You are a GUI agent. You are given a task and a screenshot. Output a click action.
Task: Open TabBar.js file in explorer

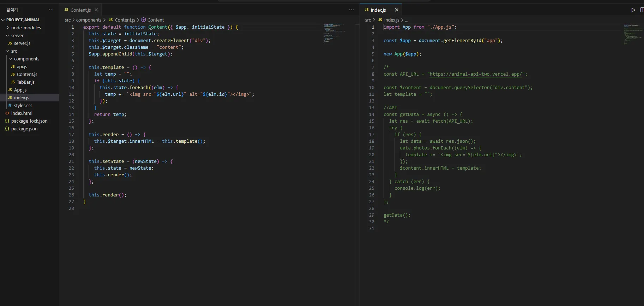tap(26, 82)
